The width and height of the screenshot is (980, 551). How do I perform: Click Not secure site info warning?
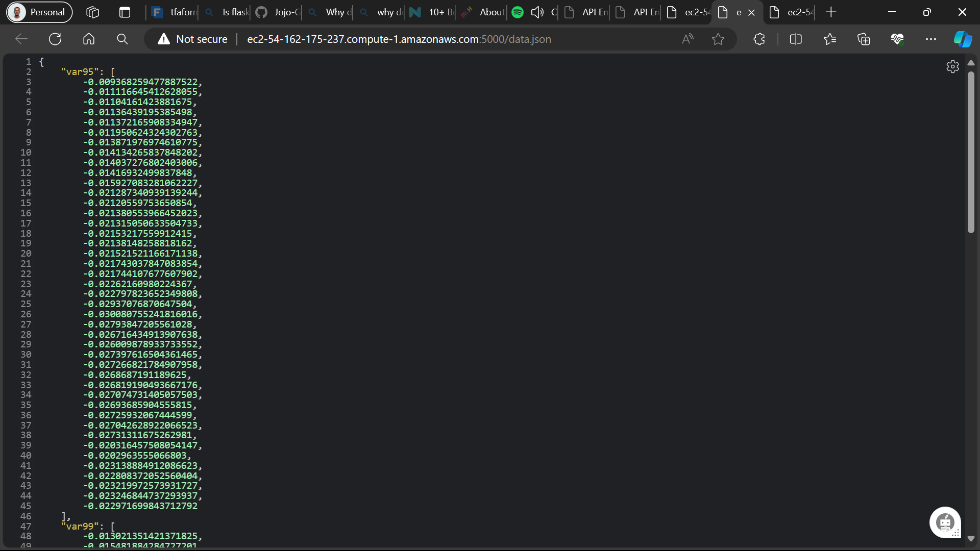[x=192, y=39]
